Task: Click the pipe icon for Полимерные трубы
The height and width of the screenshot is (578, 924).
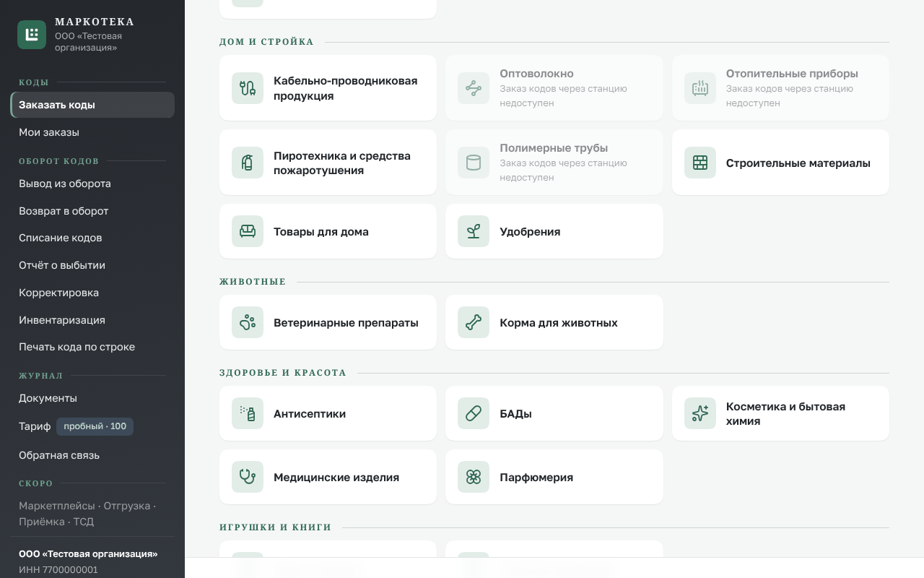Action: pos(474,163)
